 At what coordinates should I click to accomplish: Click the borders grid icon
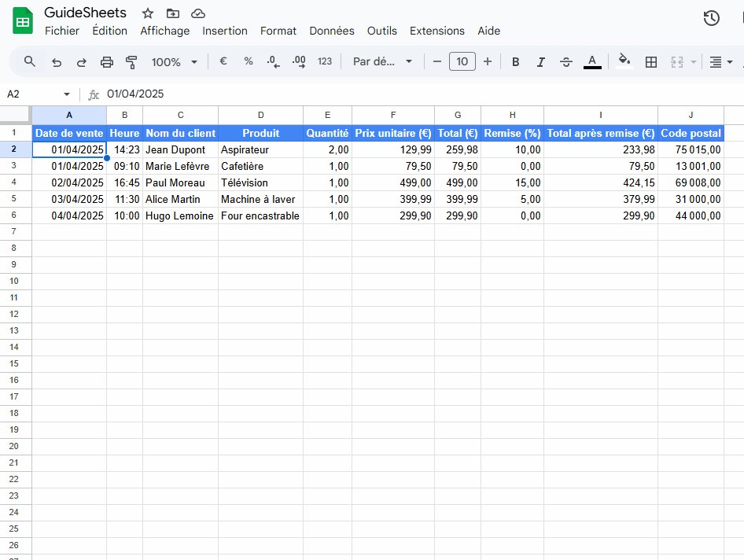pos(650,62)
